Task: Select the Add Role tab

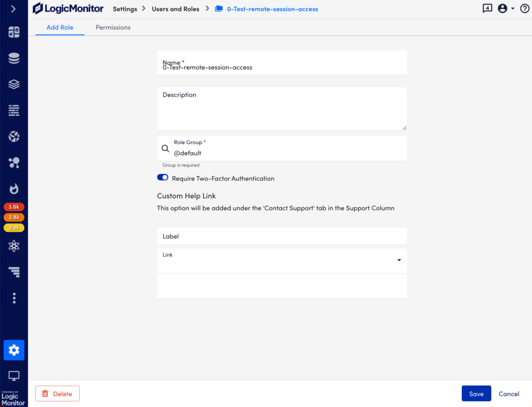Action: [x=59, y=28]
